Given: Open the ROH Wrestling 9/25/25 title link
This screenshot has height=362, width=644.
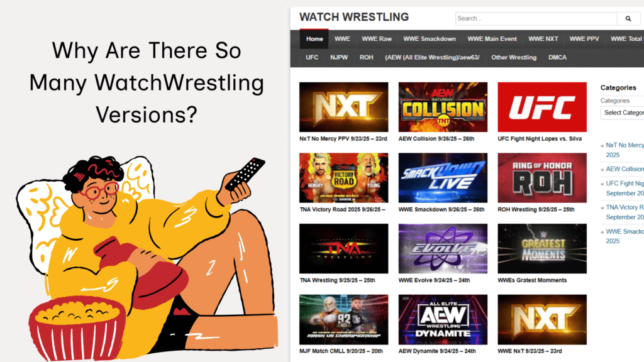Looking at the screenshot, I should click(536, 209).
